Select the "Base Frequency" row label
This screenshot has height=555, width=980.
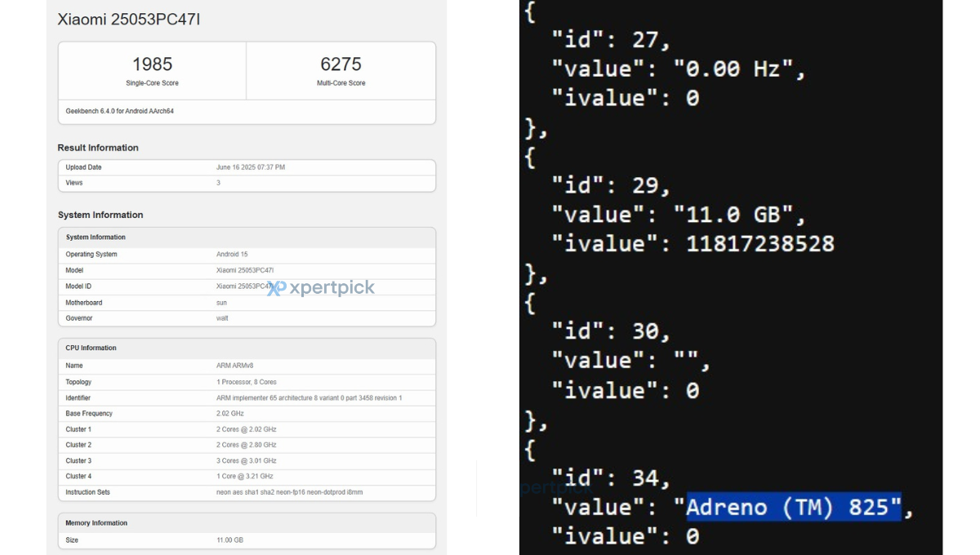point(89,414)
